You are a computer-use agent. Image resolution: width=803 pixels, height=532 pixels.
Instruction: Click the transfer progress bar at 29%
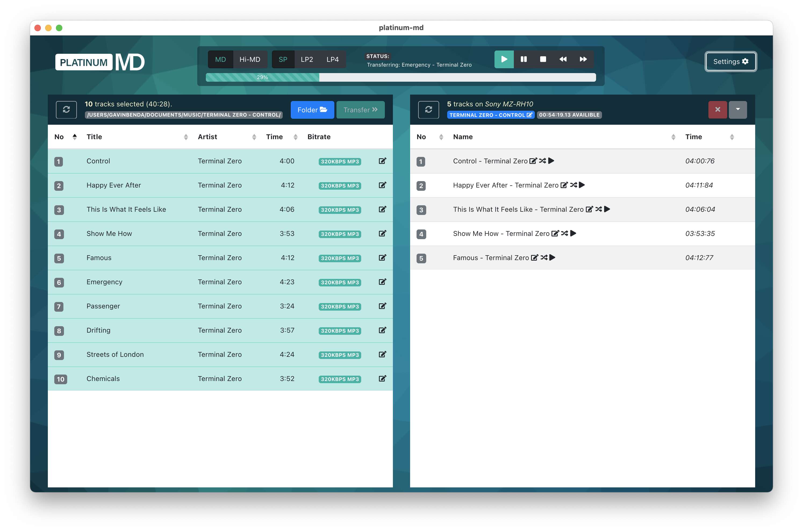point(262,77)
